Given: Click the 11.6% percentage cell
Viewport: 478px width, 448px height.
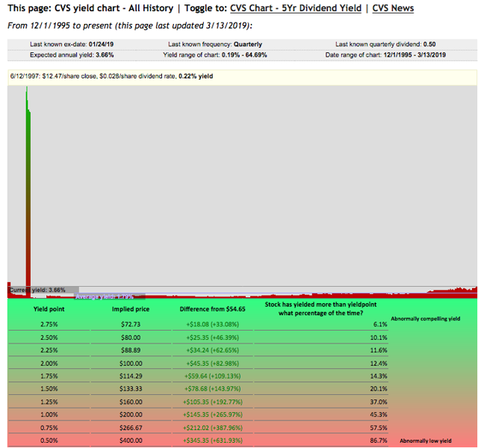Looking at the screenshot, I should tap(379, 350).
